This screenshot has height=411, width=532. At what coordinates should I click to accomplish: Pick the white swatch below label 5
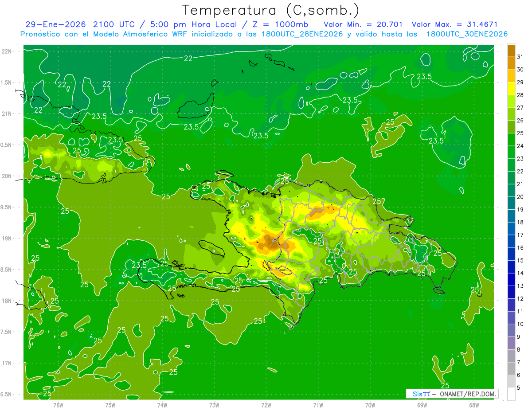click(511, 394)
